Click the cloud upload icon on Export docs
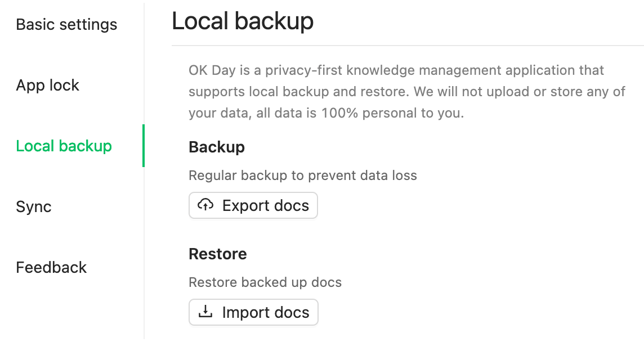 click(206, 205)
